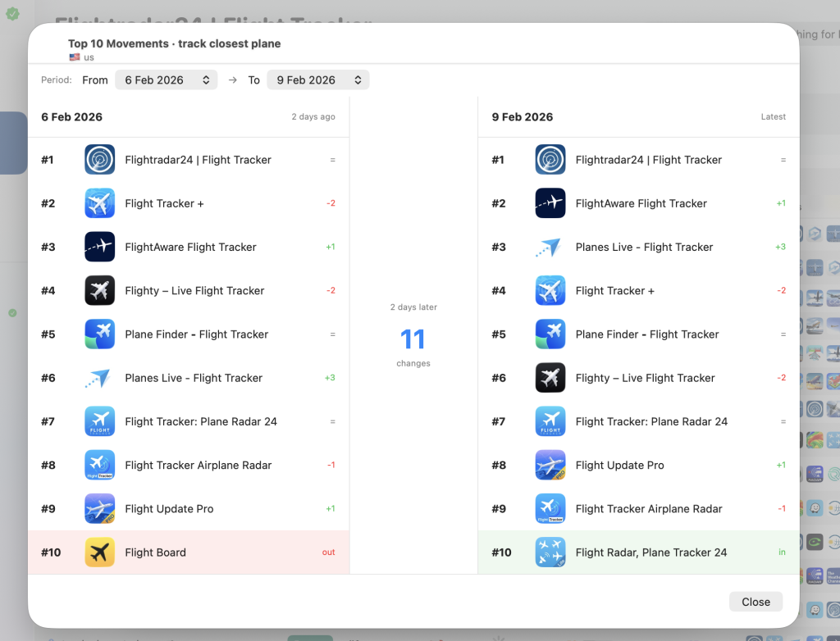Click green check badge in background window corner
The width and height of the screenshot is (840, 641).
tap(12, 14)
